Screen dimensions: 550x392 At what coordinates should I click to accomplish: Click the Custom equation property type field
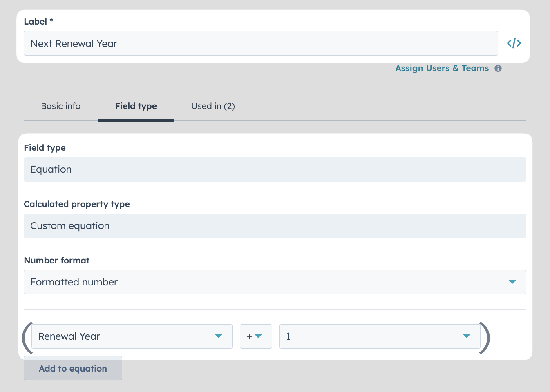[x=275, y=226]
